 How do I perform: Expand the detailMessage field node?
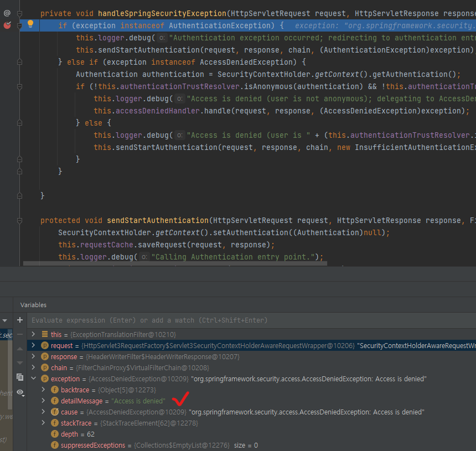coord(43,401)
